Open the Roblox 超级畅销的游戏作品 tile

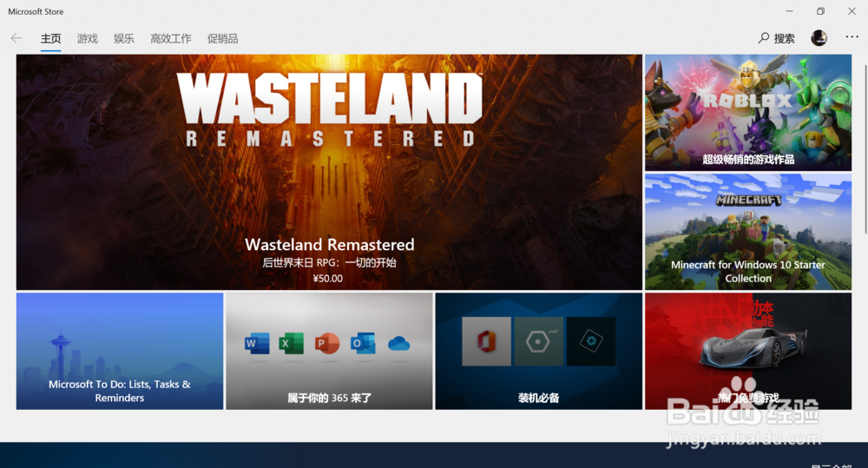click(x=748, y=112)
